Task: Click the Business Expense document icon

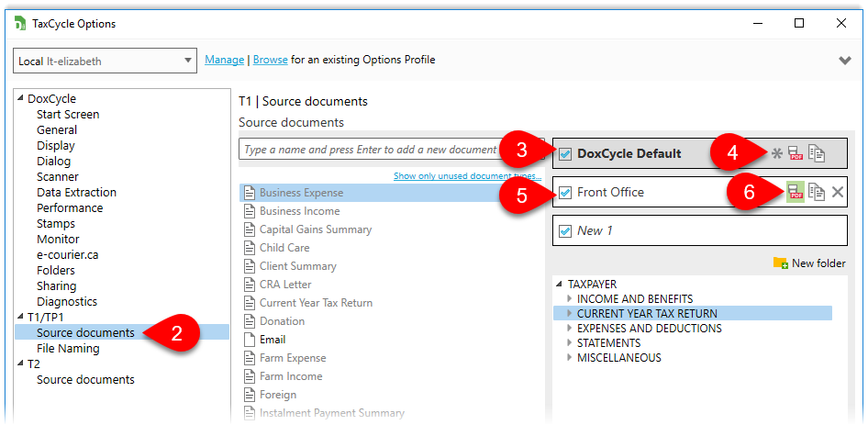Action: click(249, 193)
